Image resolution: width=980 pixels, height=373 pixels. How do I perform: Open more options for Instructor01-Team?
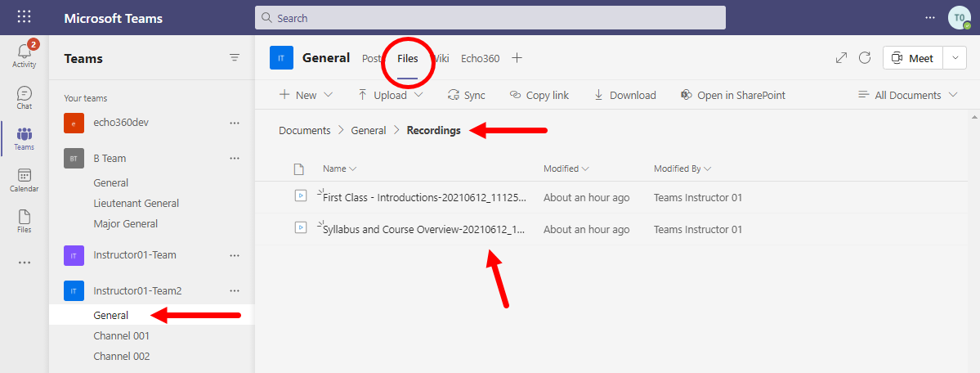tap(235, 255)
